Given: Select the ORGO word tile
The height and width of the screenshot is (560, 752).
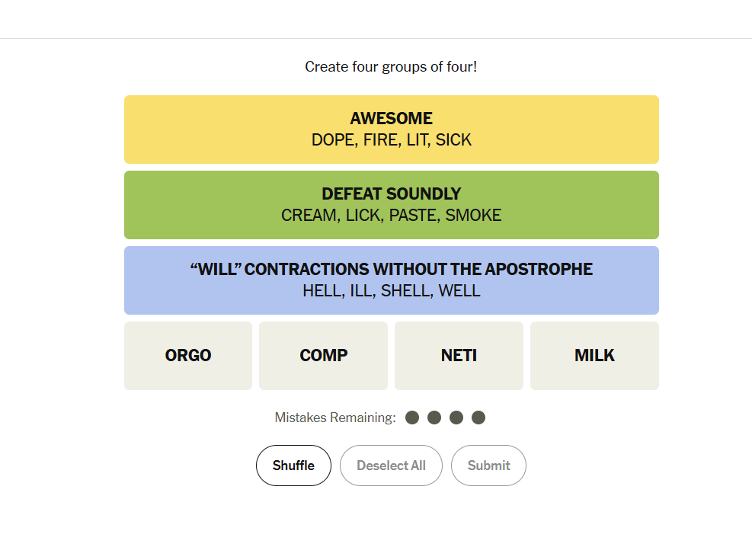Looking at the screenshot, I should 188,356.
